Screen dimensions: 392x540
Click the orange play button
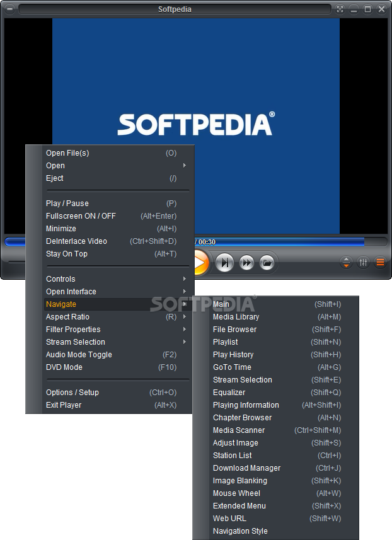pyautogui.click(x=202, y=263)
